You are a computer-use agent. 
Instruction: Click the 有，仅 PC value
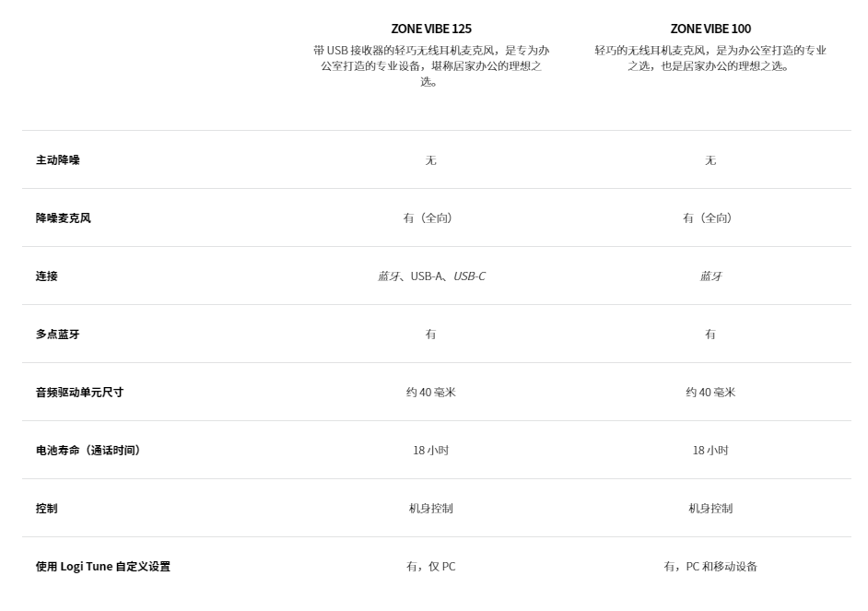(x=431, y=567)
